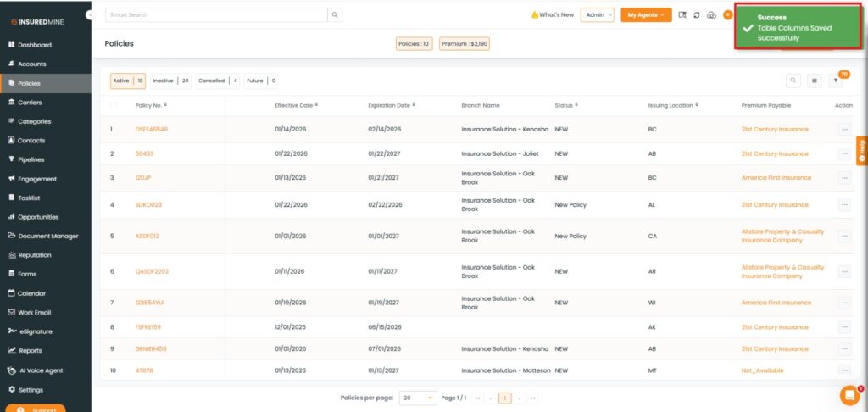The image size is (868, 412).
Task: Open the filter icon with 70 badge
Action: point(837,81)
